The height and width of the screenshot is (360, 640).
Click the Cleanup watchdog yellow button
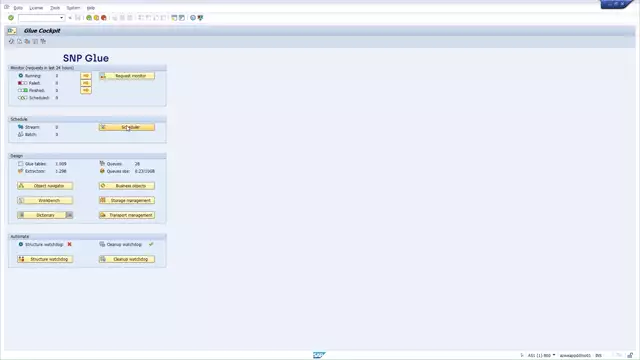(127, 259)
